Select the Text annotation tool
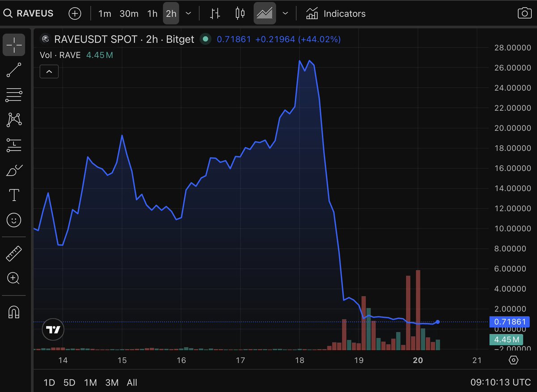The width and height of the screenshot is (537, 392). pyautogui.click(x=14, y=195)
